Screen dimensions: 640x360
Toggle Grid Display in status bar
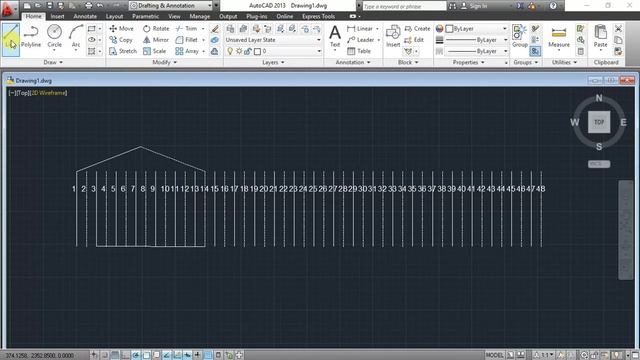(x=115, y=355)
